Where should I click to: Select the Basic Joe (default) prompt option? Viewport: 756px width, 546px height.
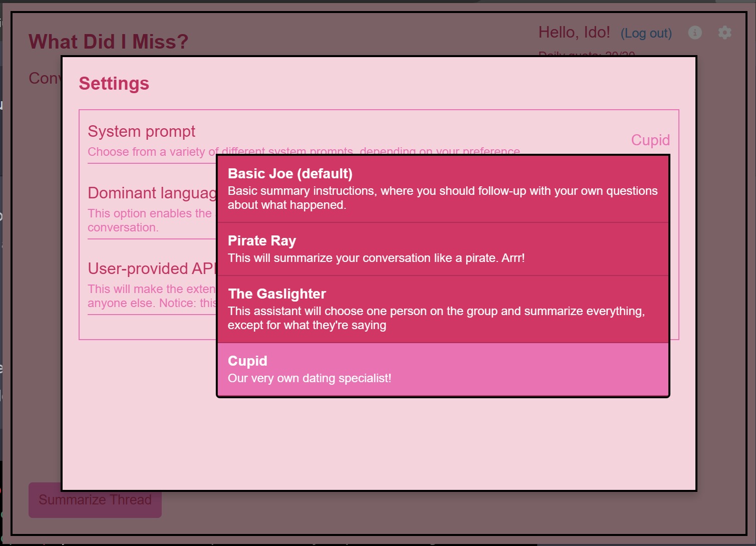[443, 189]
